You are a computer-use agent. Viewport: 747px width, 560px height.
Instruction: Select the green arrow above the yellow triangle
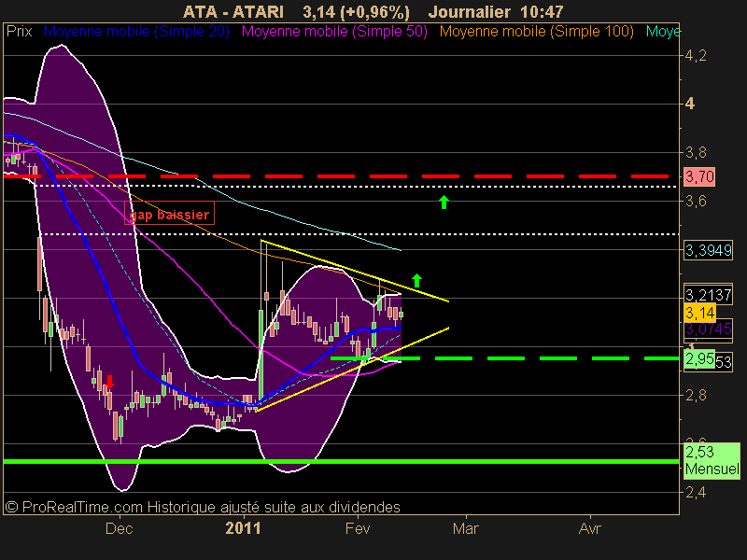[x=416, y=281]
